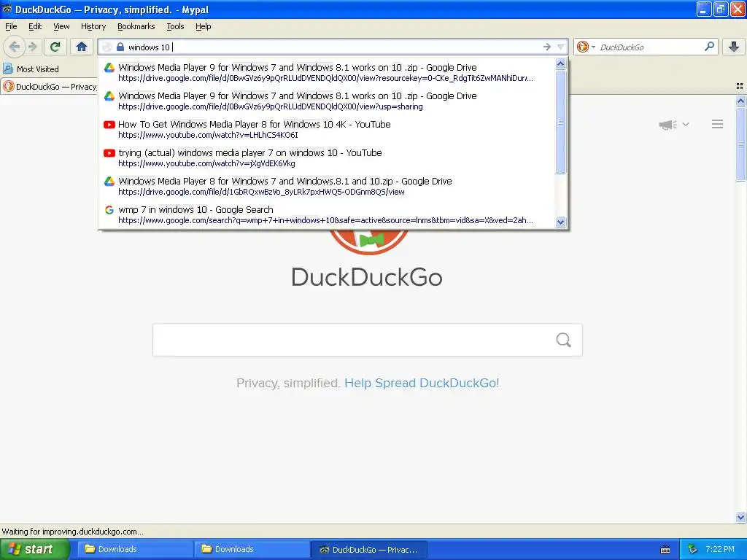Click the DuckDuckGo megaphone announcements icon
The height and width of the screenshot is (560, 747).
tap(668, 125)
